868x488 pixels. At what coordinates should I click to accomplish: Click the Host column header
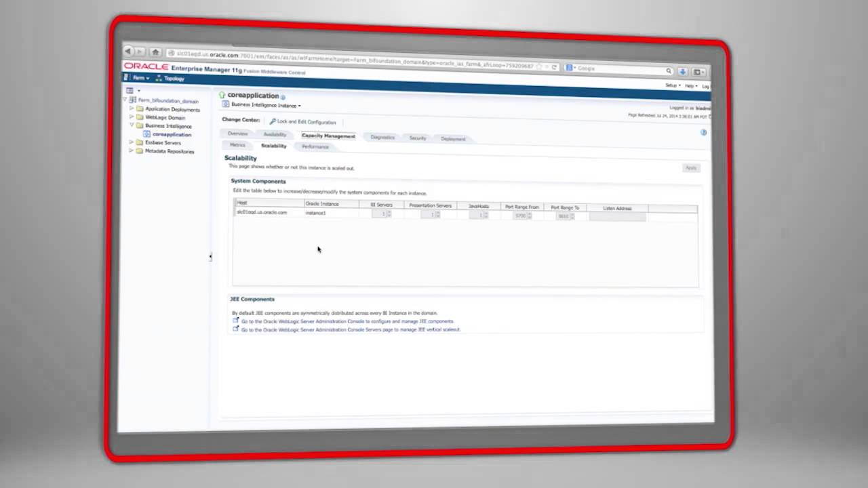[x=269, y=203]
